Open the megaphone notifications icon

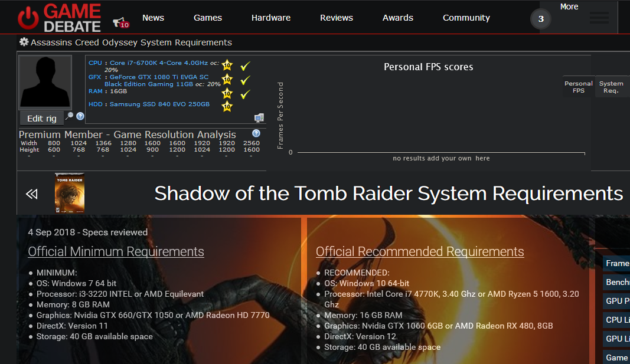[x=120, y=23]
